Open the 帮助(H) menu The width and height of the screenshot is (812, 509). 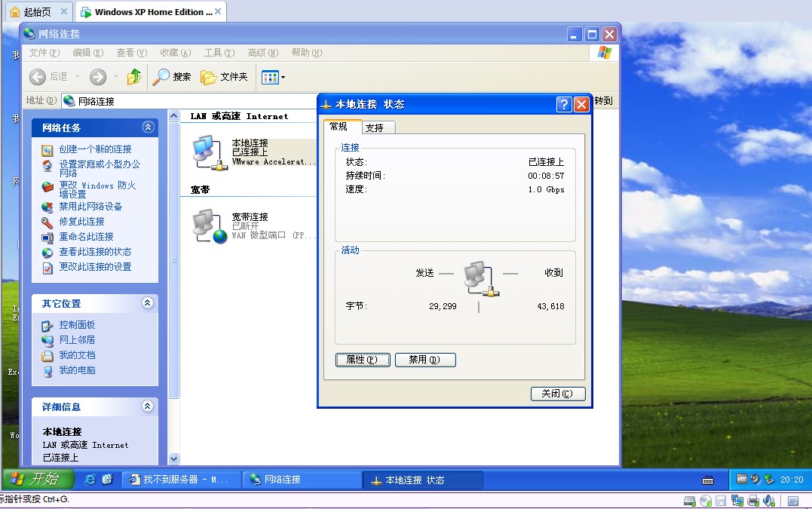(x=307, y=52)
